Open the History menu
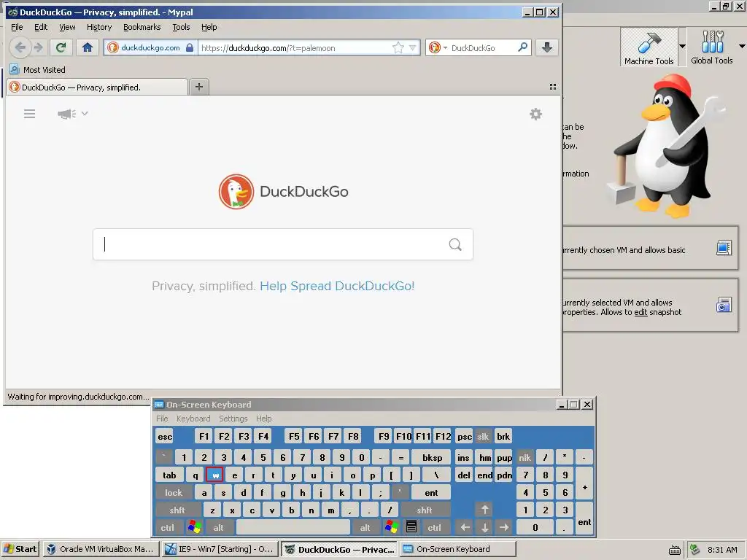 (x=99, y=27)
